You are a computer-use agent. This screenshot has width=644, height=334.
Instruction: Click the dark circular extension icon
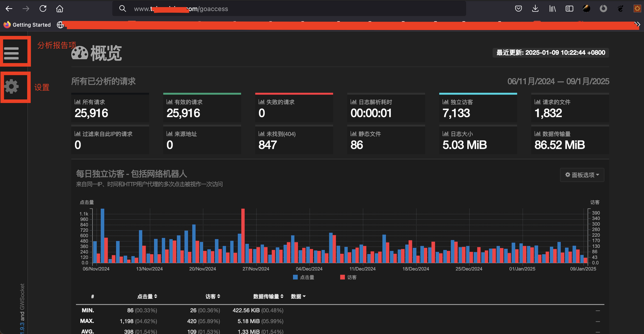click(x=586, y=9)
